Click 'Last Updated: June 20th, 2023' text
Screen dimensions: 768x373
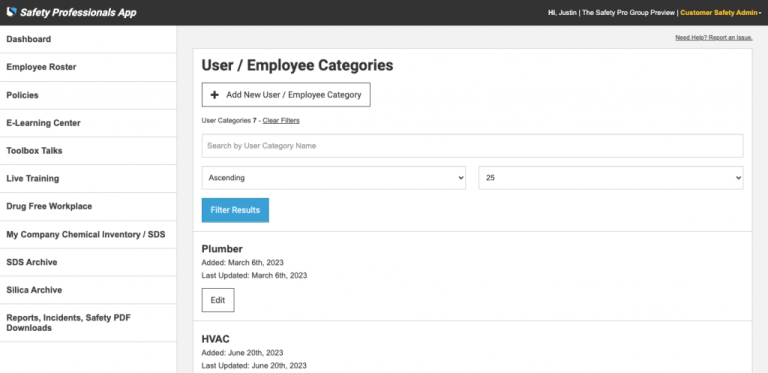pos(254,366)
